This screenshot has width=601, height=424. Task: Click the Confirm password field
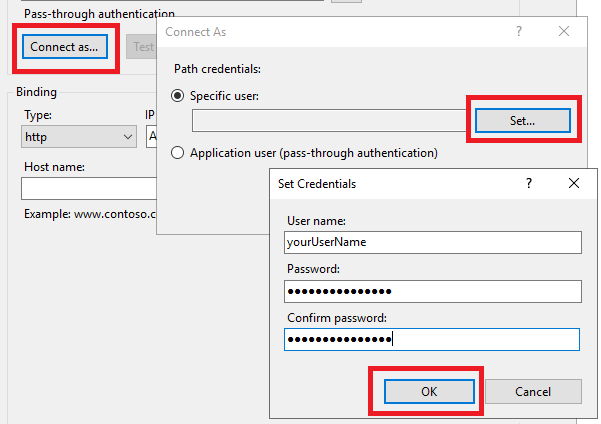click(432, 340)
